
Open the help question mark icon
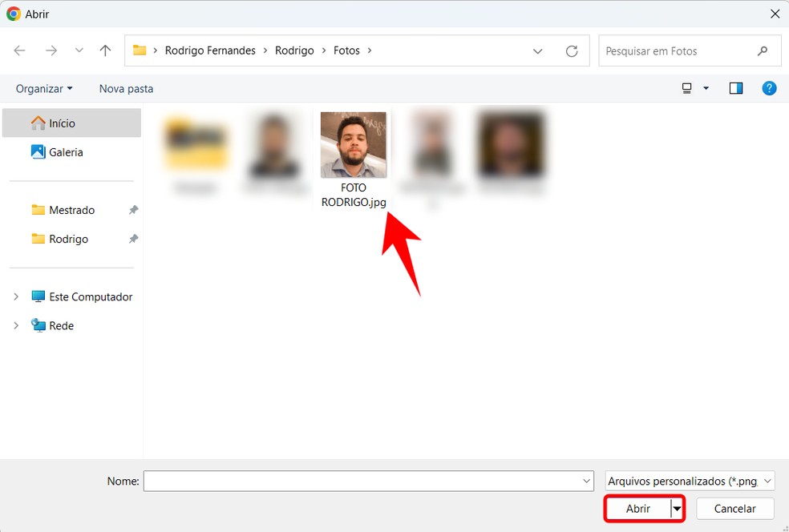coord(769,88)
